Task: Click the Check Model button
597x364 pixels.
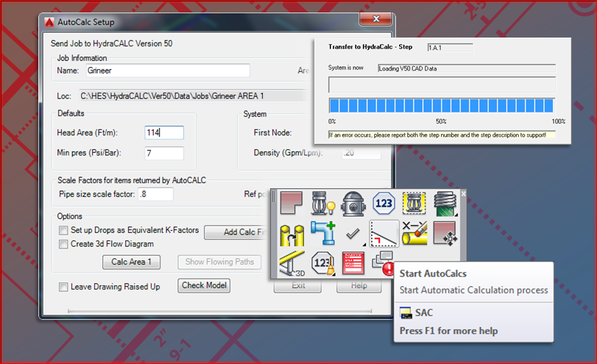Action: point(204,285)
